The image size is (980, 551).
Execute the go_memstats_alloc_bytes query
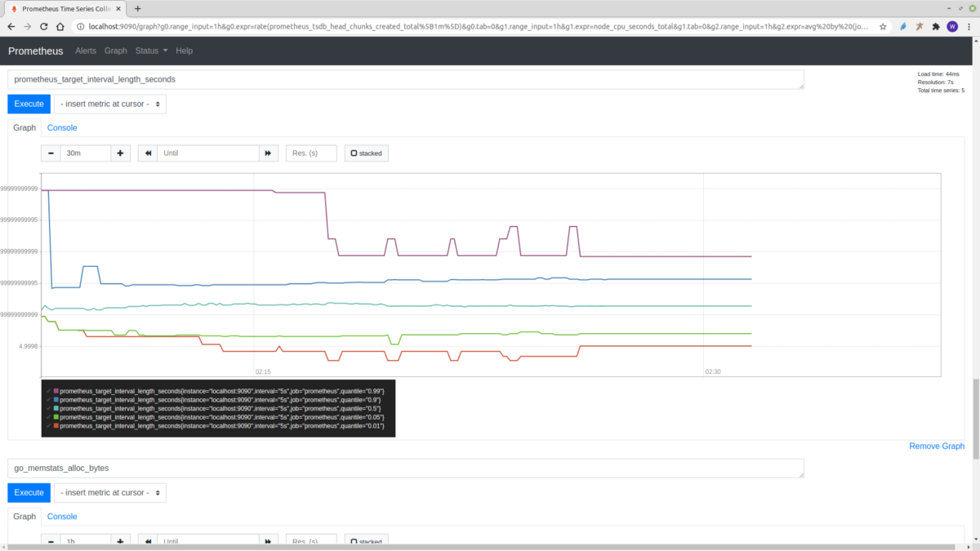[x=29, y=492]
